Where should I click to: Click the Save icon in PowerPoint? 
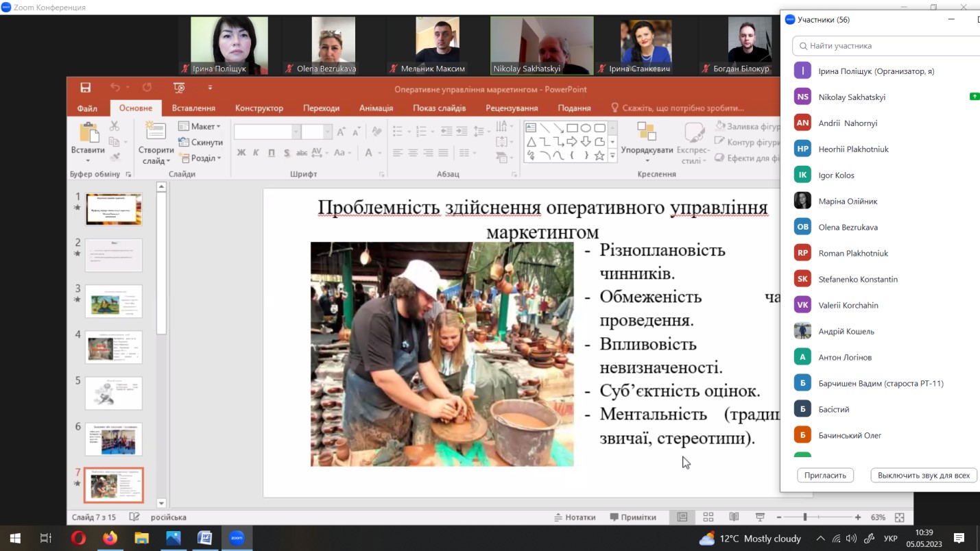[85, 88]
